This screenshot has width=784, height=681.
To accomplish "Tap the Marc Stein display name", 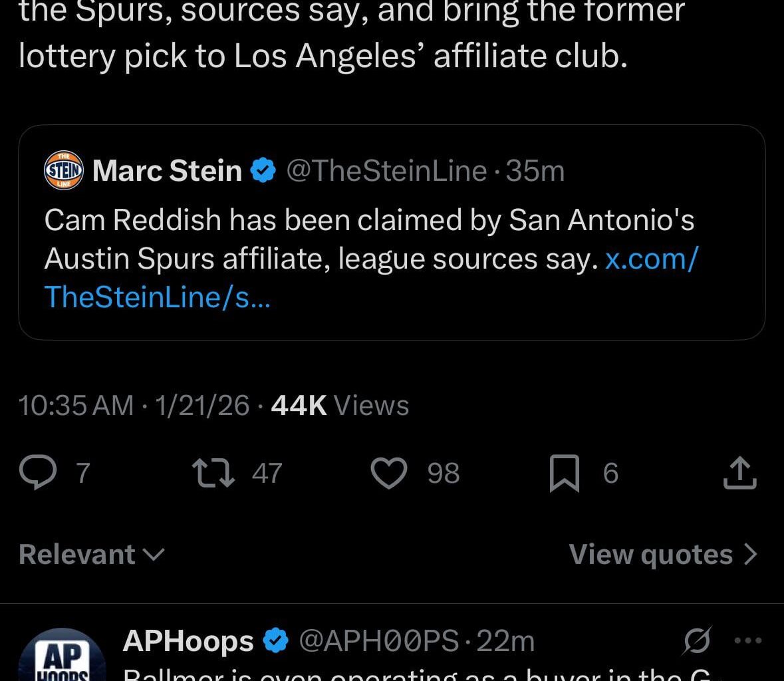I will click(x=167, y=172).
